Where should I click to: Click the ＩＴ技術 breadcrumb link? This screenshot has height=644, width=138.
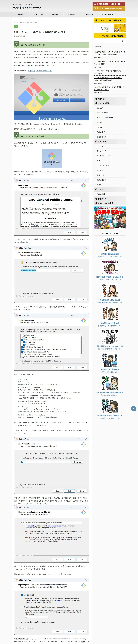click(21, 23)
